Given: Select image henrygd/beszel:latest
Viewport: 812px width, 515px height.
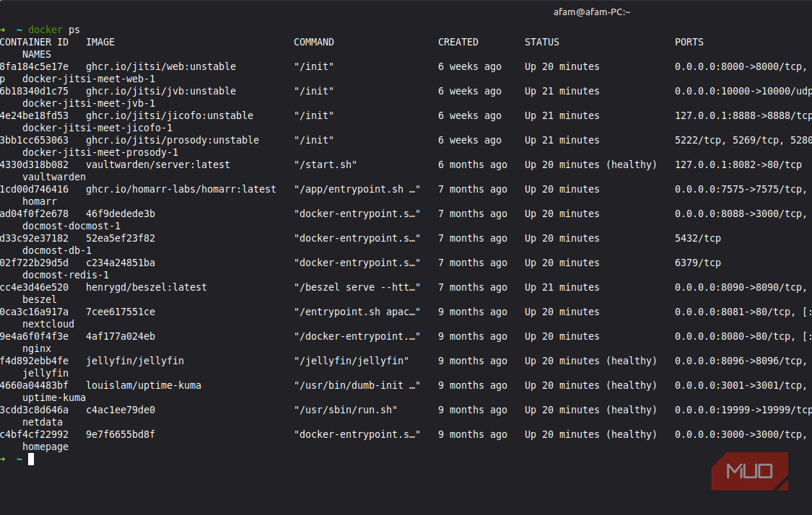Looking at the screenshot, I should click(x=146, y=287).
